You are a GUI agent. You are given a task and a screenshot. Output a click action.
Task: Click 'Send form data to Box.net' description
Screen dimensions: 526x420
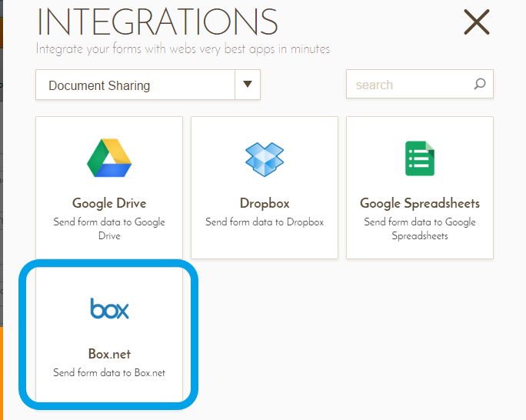point(109,373)
